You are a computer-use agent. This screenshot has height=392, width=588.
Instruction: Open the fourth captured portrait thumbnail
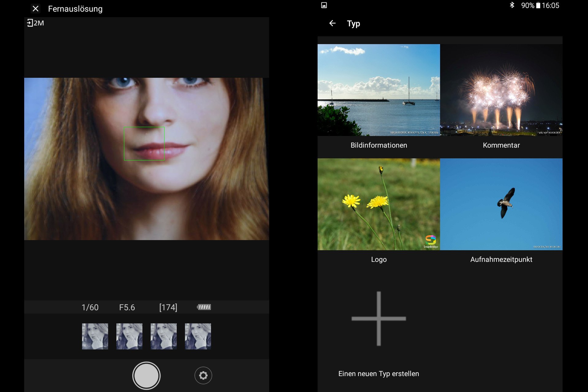point(198,336)
